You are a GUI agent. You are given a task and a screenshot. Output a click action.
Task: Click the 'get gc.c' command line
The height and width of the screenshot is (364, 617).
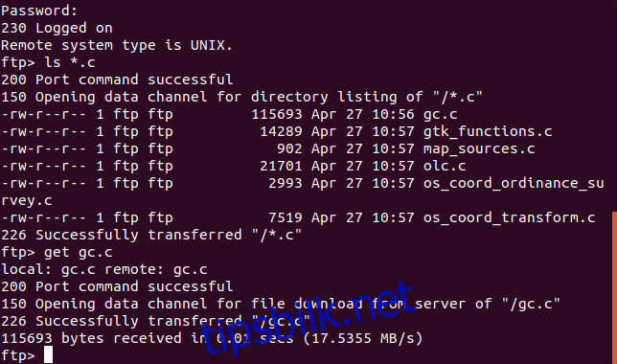point(57,252)
